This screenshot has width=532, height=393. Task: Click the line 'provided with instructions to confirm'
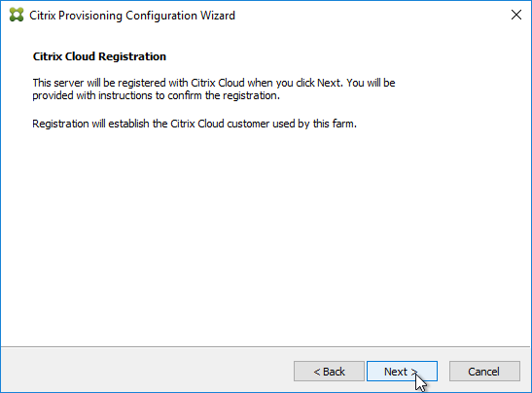(x=156, y=95)
